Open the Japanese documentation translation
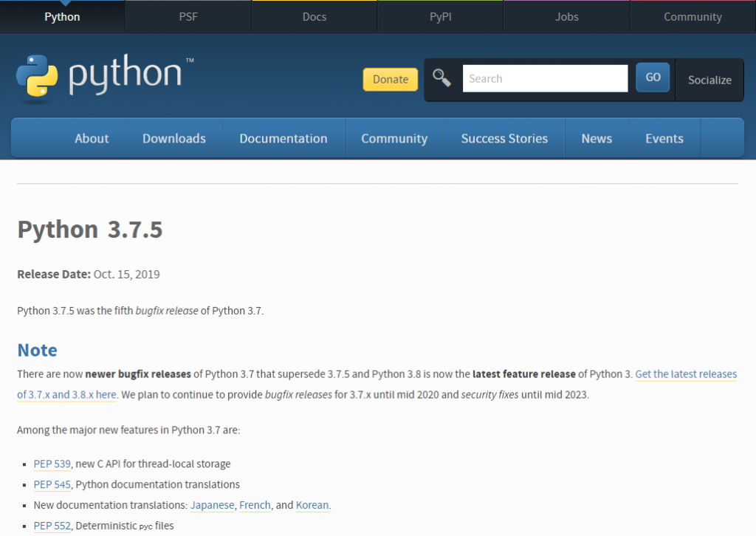This screenshot has width=756, height=536. point(212,505)
